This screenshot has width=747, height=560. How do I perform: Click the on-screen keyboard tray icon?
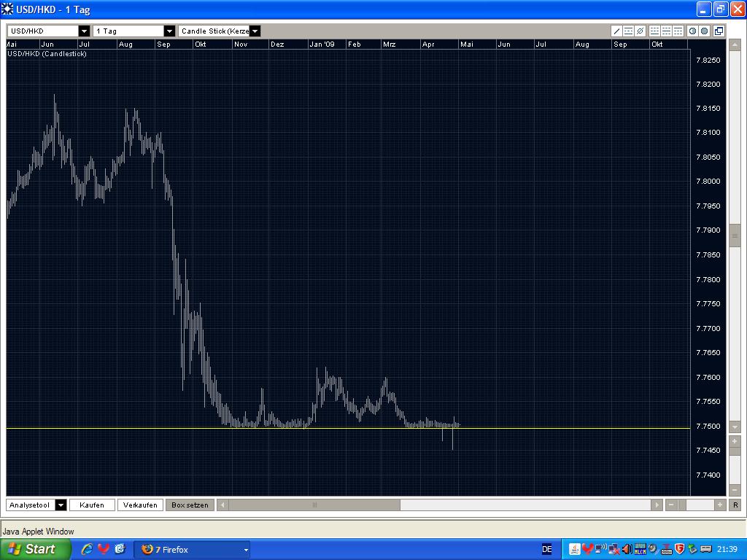pyautogui.click(x=666, y=550)
